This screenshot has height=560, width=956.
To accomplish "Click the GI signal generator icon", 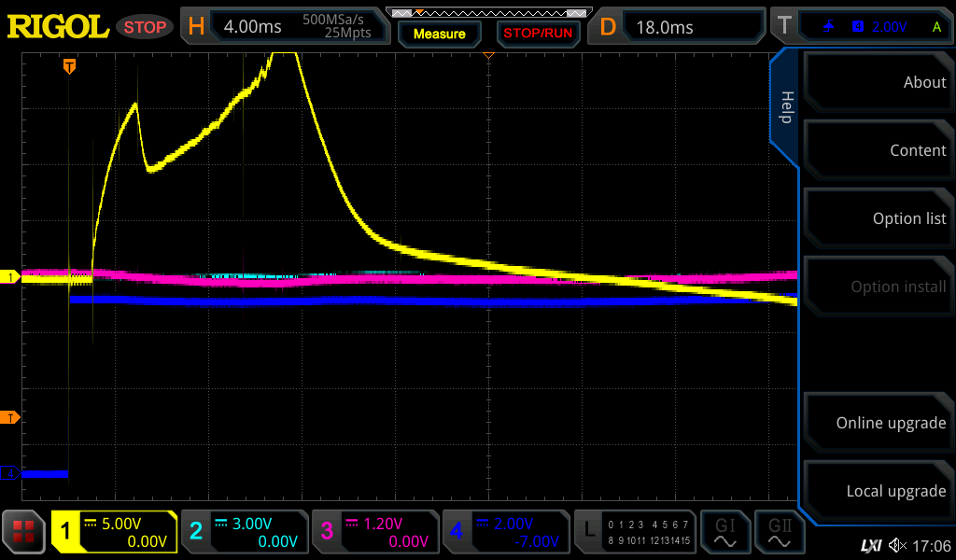I will pos(725,532).
